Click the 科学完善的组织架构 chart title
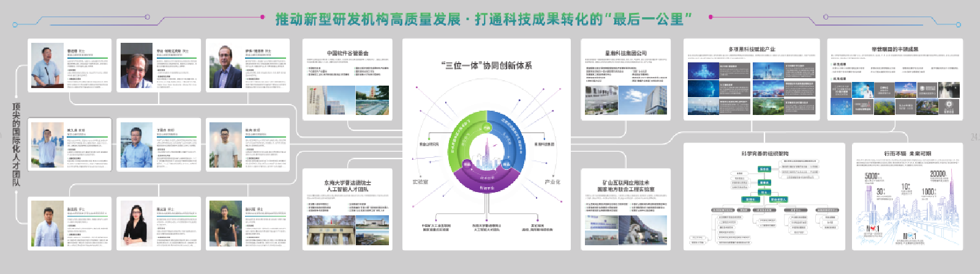 pos(764,154)
